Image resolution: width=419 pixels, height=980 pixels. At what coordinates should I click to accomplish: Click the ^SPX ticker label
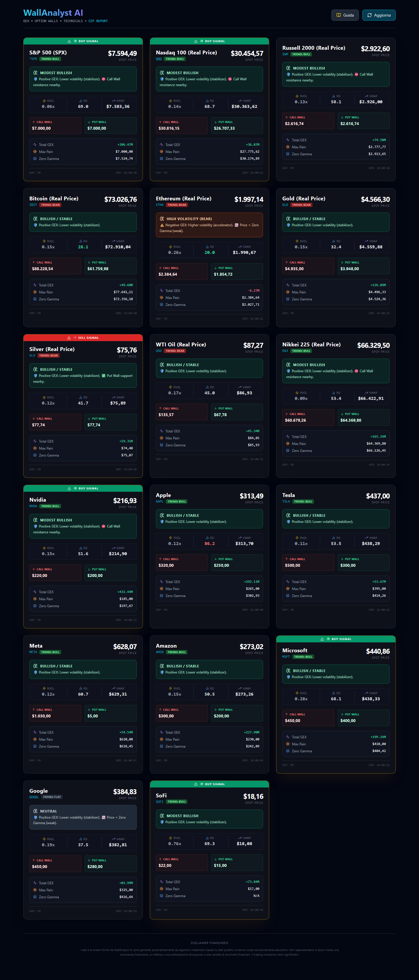33,59
